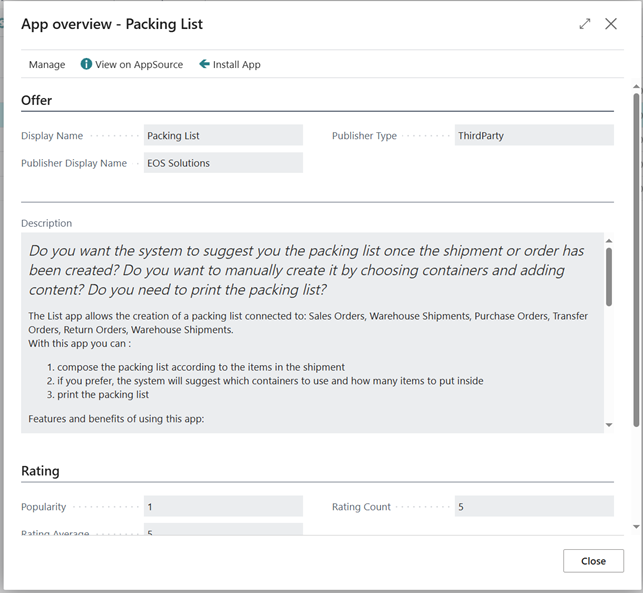The width and height of the screenshot is (643, 593).
Task: Close the App overview dialog with X
Action: pos(611,24)
